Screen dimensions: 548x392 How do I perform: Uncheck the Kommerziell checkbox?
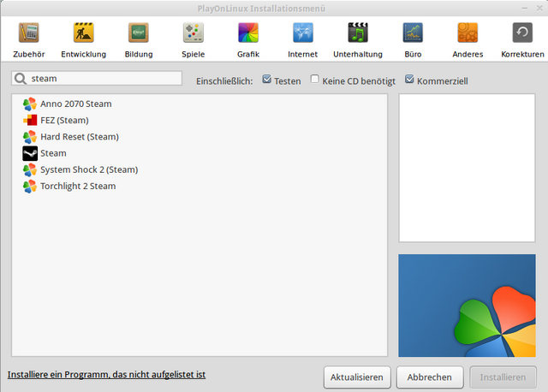point(409,80)
